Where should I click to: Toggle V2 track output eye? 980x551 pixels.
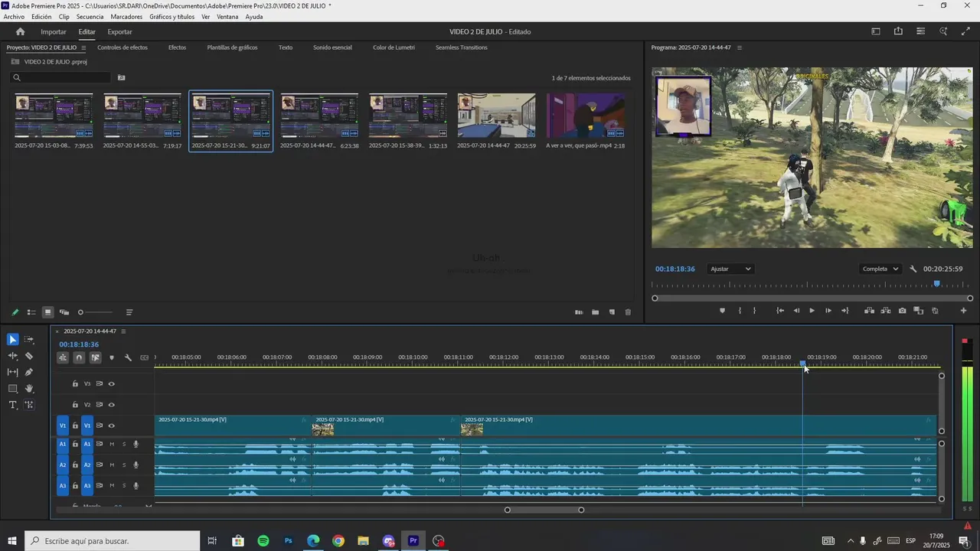coord(112,405)
